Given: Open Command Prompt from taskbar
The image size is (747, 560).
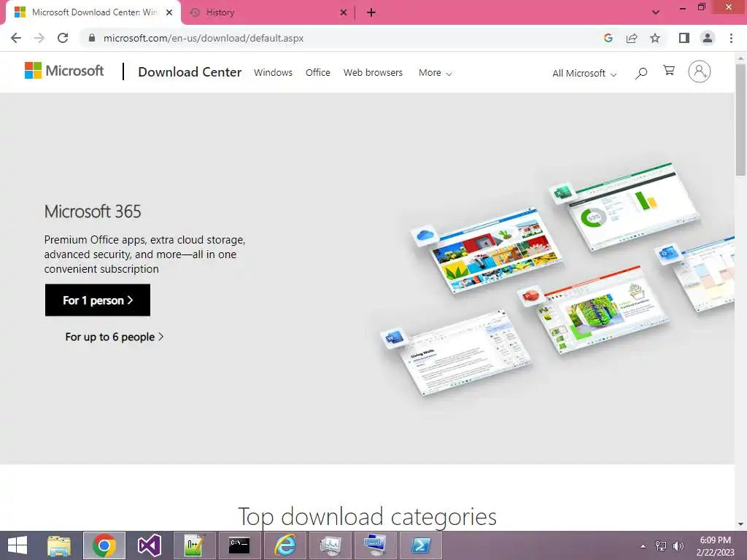Looking at the screenshot, I should point(239,545).
